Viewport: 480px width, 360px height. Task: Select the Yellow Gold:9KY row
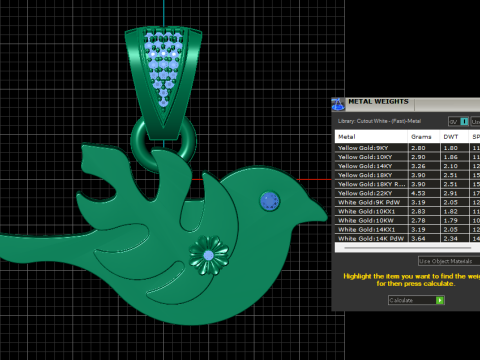click(x=407, y=148)
